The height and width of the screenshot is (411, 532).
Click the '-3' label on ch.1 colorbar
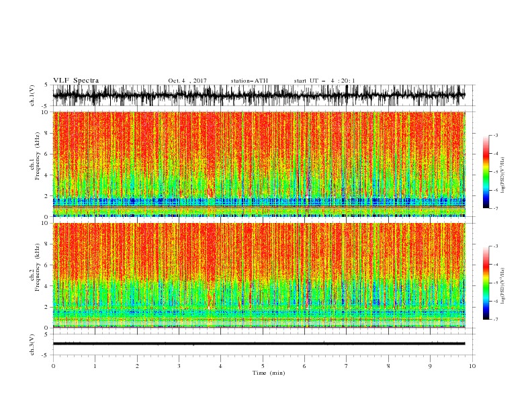click(496, 135)
